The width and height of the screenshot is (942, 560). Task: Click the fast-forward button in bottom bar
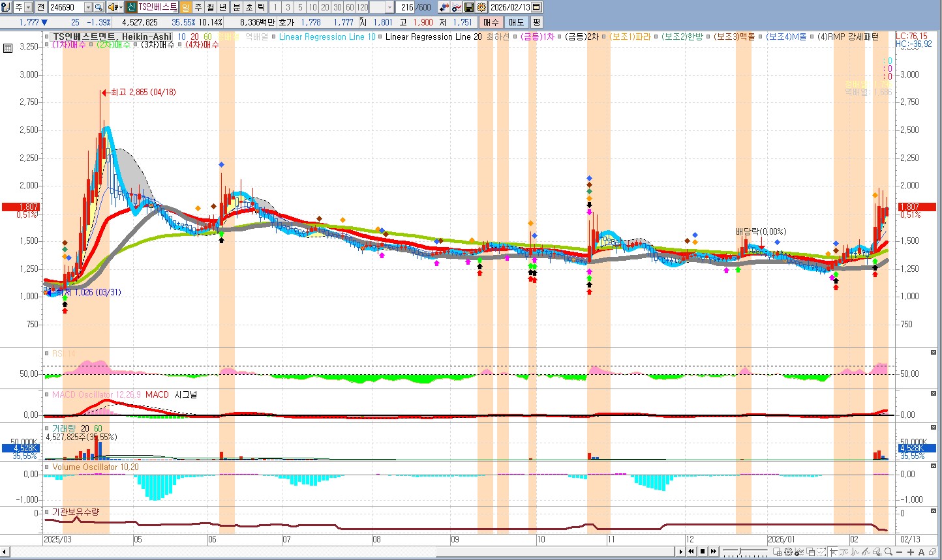coord(713,552)
